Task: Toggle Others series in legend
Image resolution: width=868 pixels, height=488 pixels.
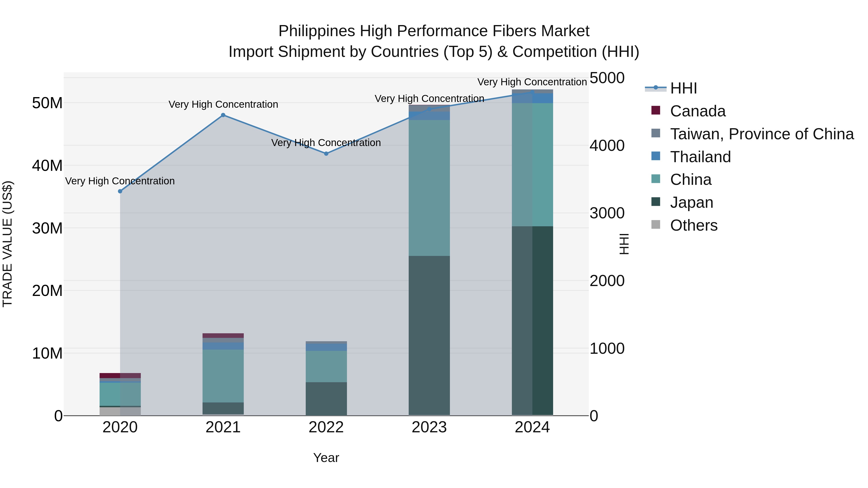Action: pyautogui.click(x=684, y=225)
